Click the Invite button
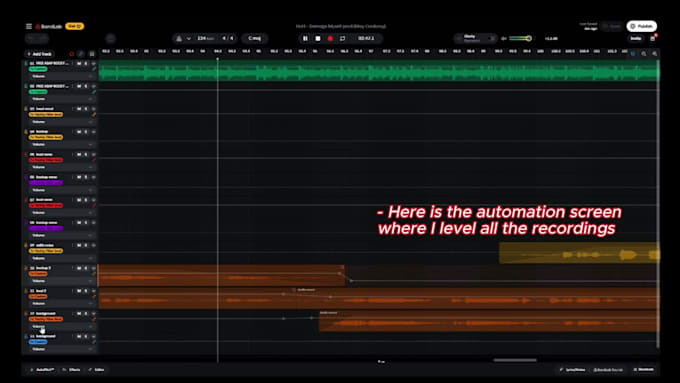Viewport: 680px width, 383px height. pos(636,39)
